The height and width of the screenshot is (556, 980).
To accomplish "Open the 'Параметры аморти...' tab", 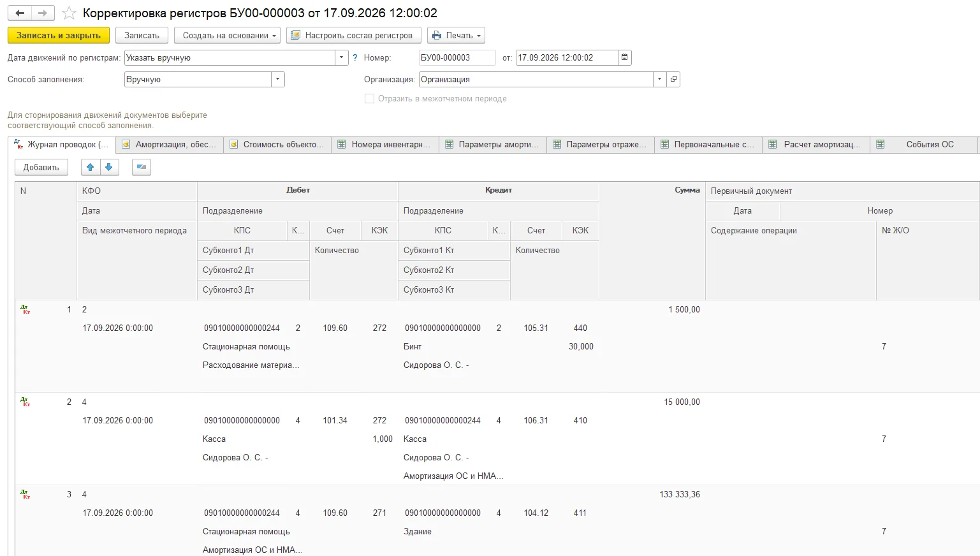I will (493, 145).
